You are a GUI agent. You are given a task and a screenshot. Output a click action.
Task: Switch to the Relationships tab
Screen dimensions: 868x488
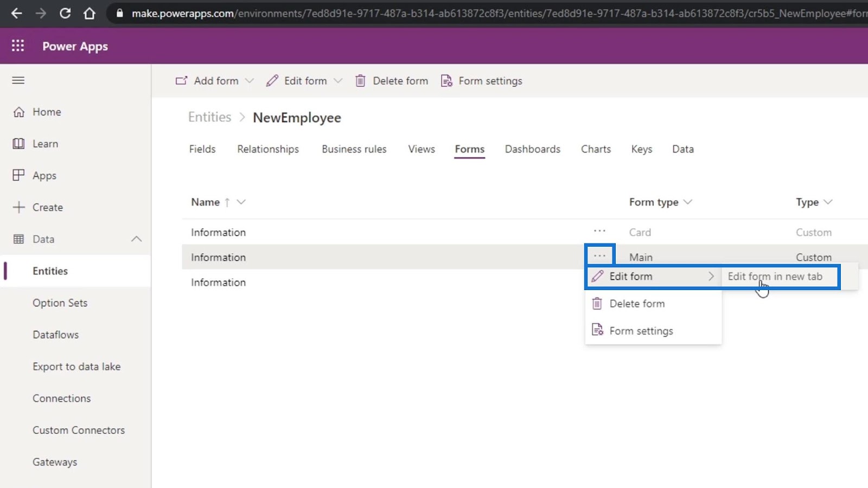268,149
